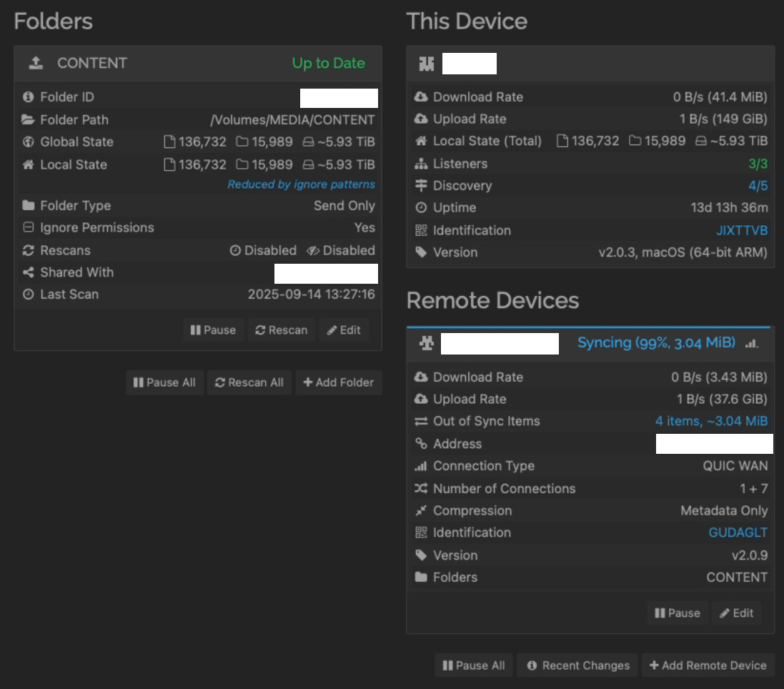This screenshot has height=689, width=784.
Task: Click the Add Remote Device button
Action: (708, 665)
